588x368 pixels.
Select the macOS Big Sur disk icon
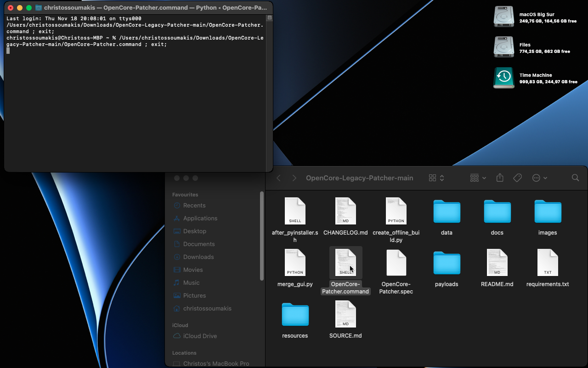[504, 17]
